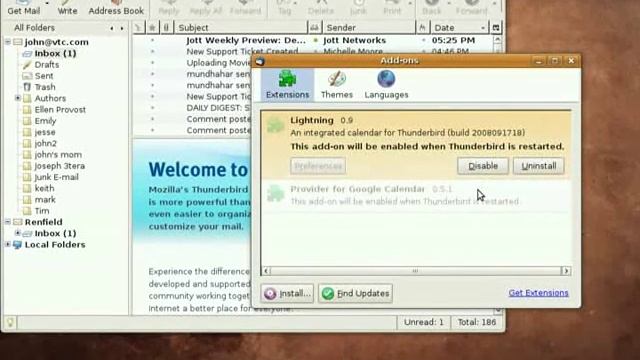Collapse the Renfield account
The image size is (640, 360).
click(8, 222)
